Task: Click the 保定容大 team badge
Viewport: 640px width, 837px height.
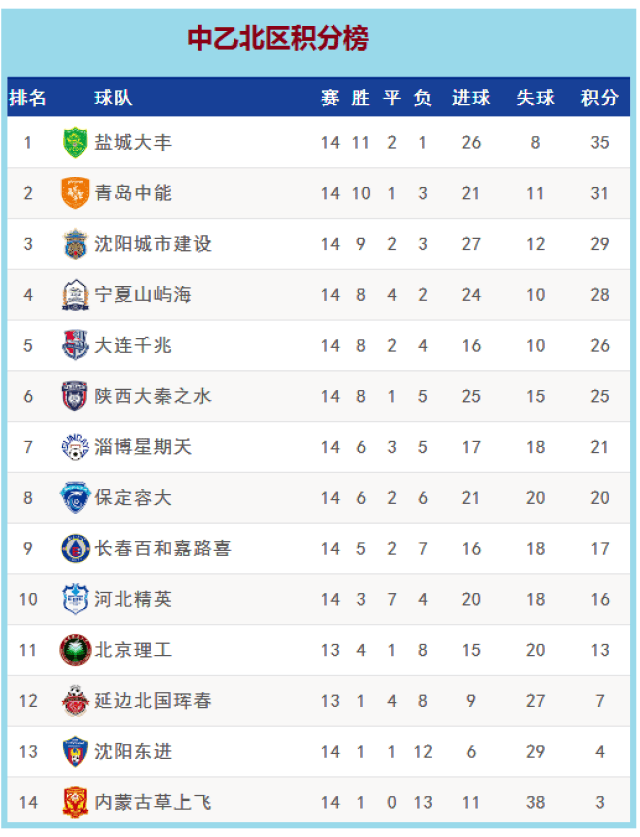Action: (75, 498)
